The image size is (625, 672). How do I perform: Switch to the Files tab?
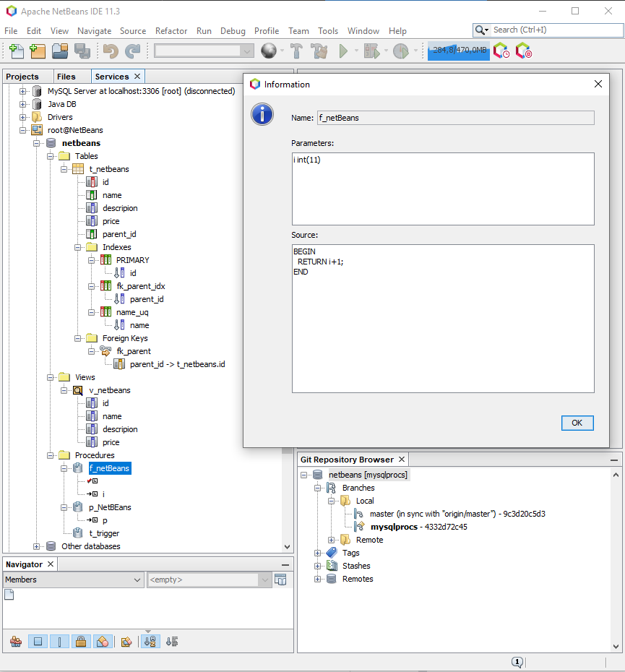click(x=66, y=77)
